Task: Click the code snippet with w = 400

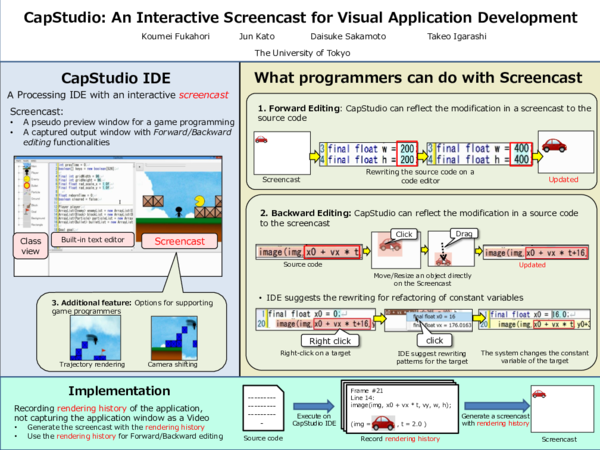Action: pyautogui.click(x=479, y=154)
